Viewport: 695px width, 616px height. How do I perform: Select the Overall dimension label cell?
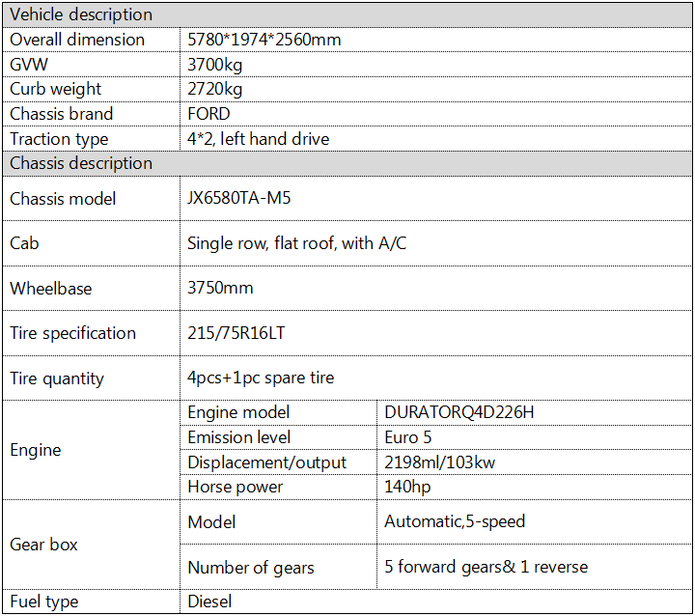coord(77,40)
